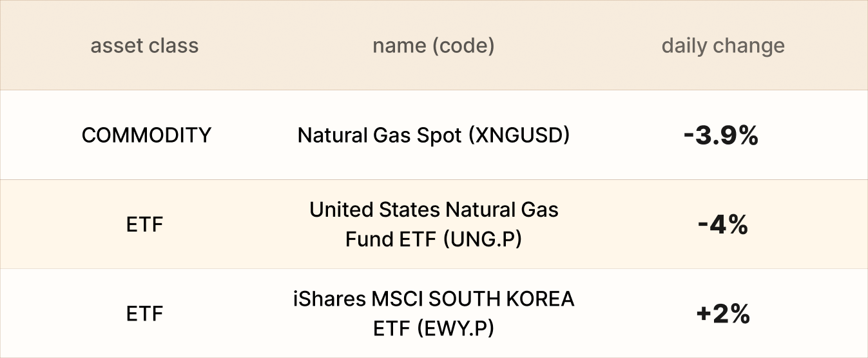Screen dimensions: 868x358
Task: Open the "iShares MSCI SOUTH KOREA" text line
Action: tap(434, 299)
